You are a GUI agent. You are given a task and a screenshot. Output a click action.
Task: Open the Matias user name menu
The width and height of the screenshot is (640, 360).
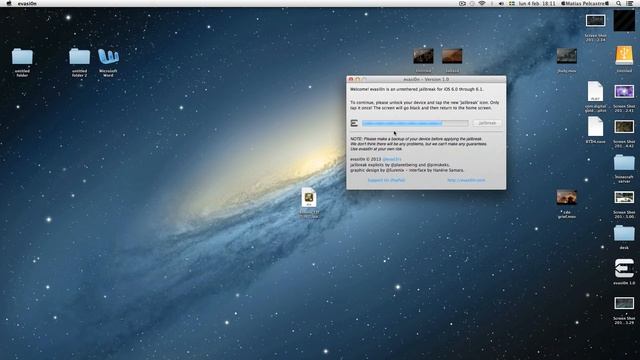(x=585, y=3)
